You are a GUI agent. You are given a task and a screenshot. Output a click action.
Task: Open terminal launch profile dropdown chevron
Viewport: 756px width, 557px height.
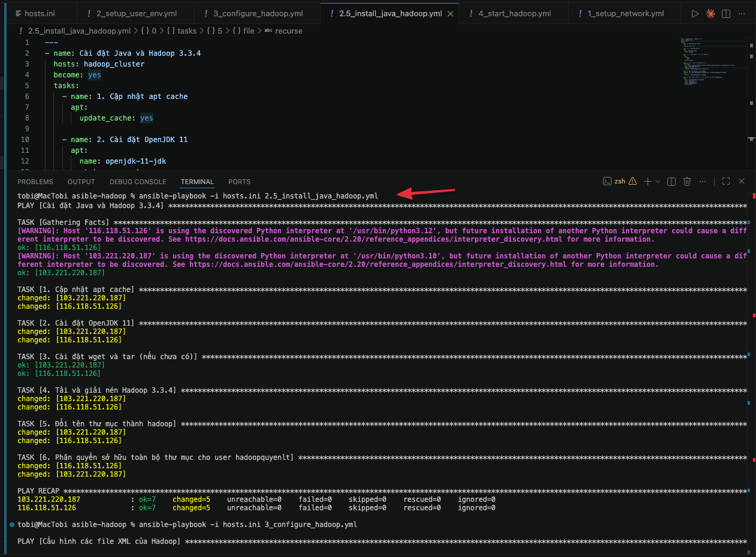(658, 181)
